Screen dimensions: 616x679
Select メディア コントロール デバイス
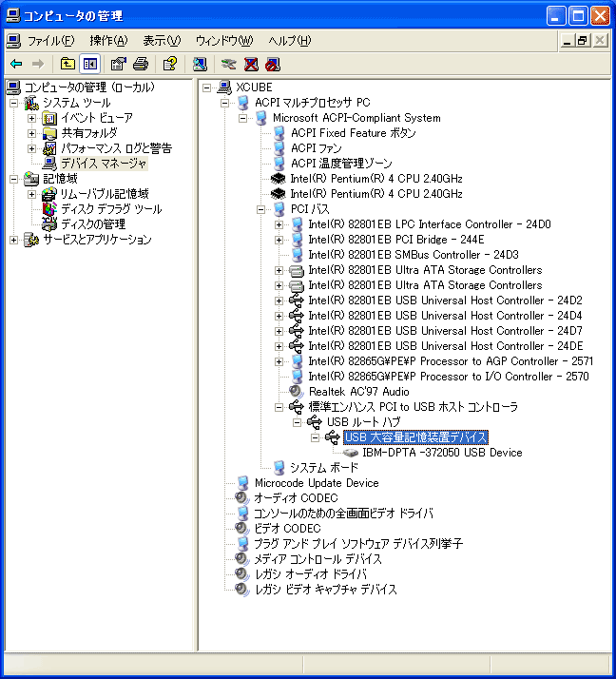[x=318, y=559]
